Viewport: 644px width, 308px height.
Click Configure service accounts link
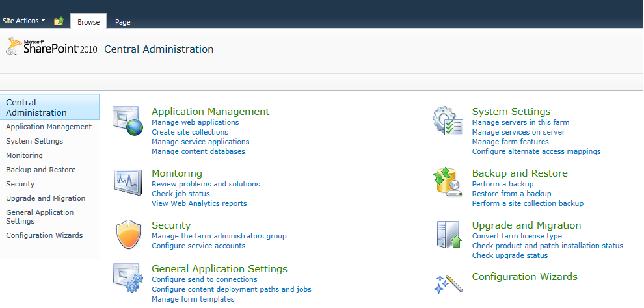[198, 246]
